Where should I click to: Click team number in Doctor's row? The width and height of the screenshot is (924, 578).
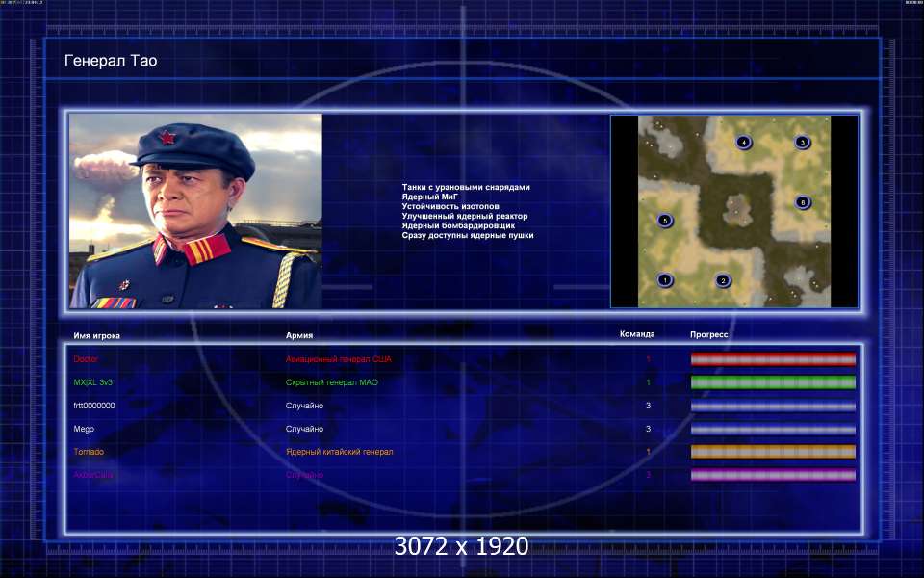pos(648,359)
